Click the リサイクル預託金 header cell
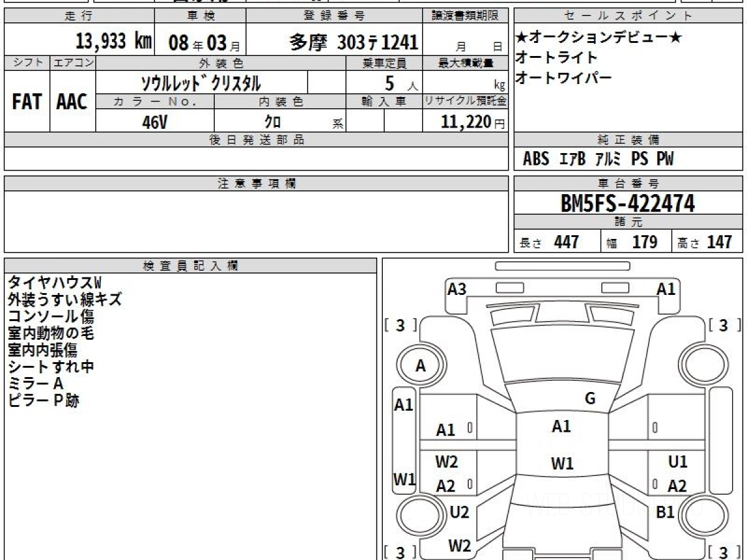This screenshot has width=747, height=560. (466, 101)
